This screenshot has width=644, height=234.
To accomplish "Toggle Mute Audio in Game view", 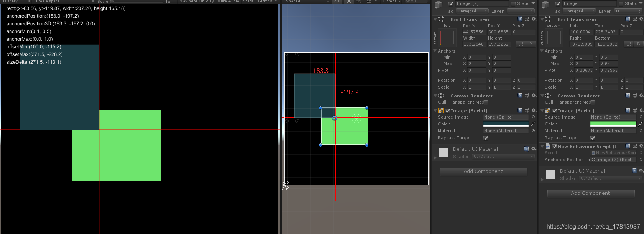I will [228, 2].
